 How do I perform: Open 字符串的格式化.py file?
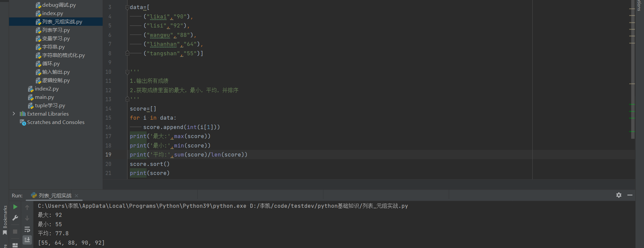(63, 55)
